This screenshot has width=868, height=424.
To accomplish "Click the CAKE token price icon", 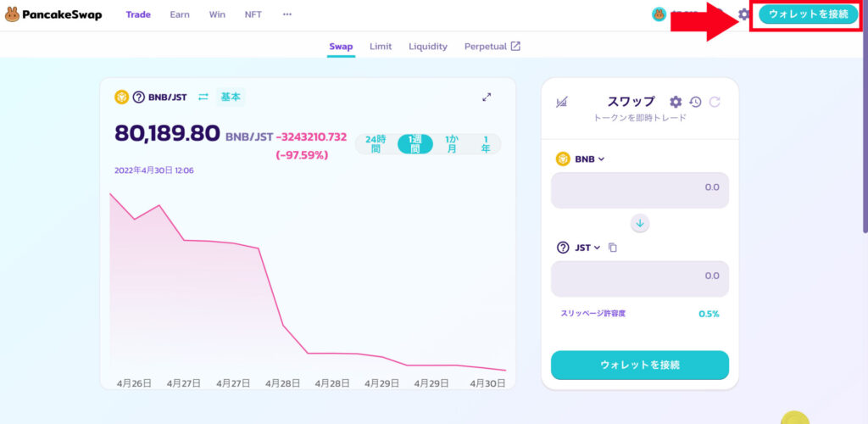I will click(659, 14).
